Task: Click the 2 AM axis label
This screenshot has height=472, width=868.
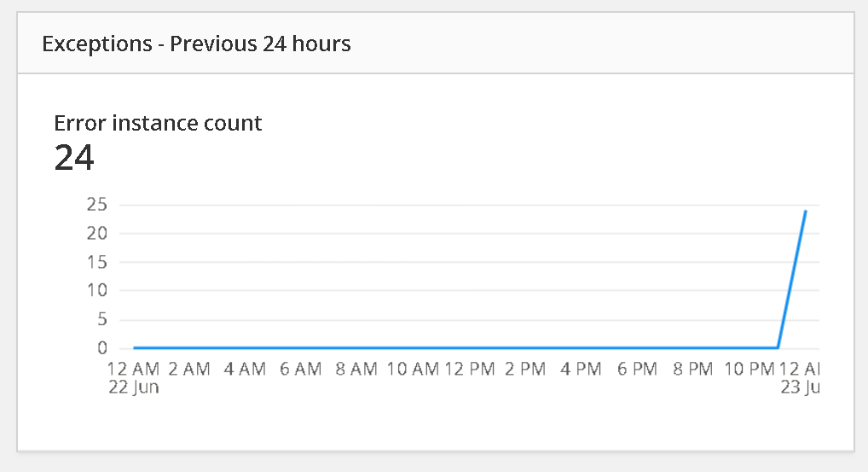Action: [x=189, y=369]
